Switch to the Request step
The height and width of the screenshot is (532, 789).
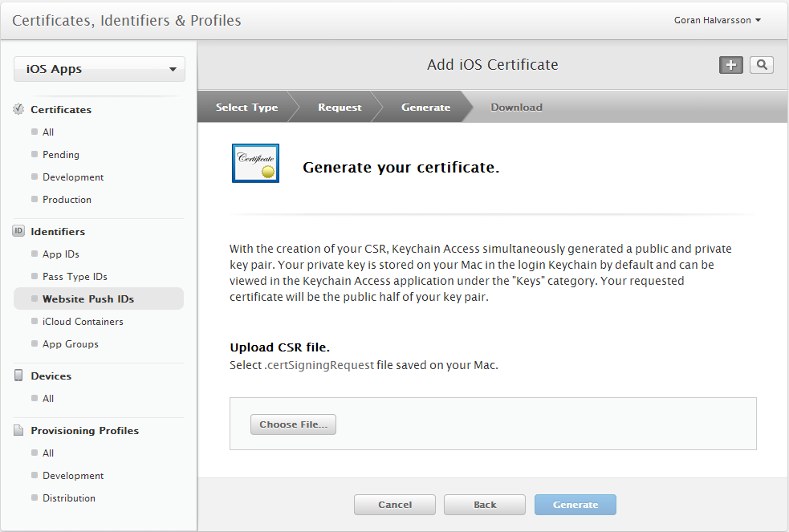339,106
